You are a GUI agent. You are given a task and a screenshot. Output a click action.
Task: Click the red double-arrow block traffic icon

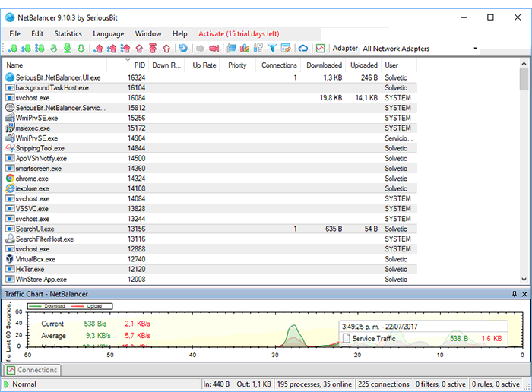214,49
